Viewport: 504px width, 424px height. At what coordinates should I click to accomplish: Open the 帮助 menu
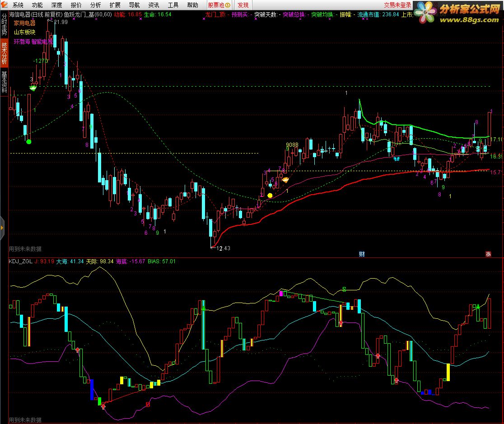point(192,5)
